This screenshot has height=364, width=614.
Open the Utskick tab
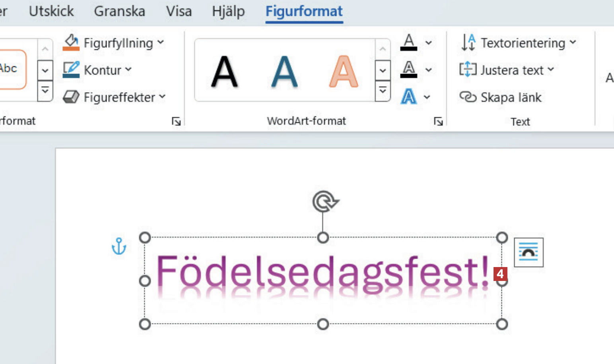pyautogui.click(x=51, y=11)
